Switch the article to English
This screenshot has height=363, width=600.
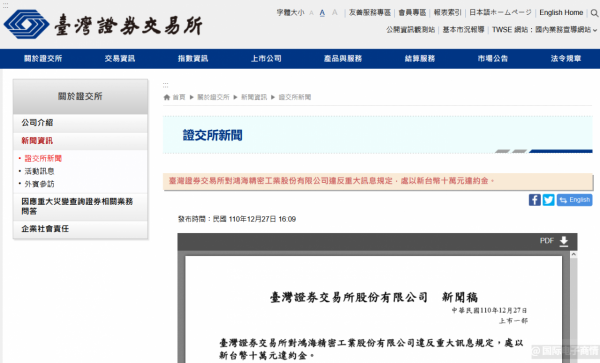click(x=574, y=200)
